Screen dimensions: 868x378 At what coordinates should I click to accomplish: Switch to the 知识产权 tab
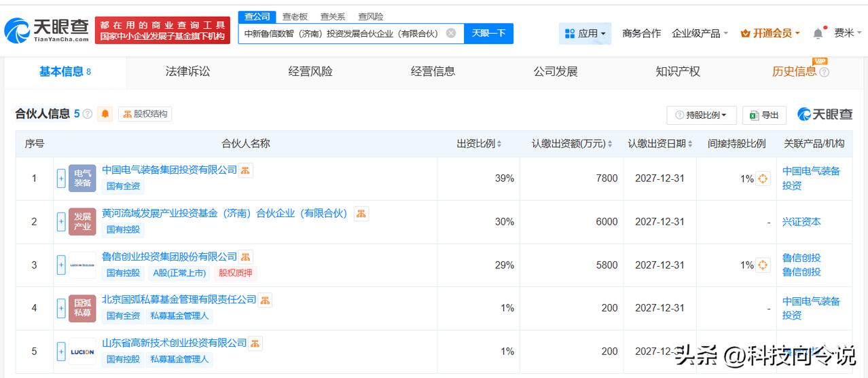pyautogui.click(x=678, y=71)
